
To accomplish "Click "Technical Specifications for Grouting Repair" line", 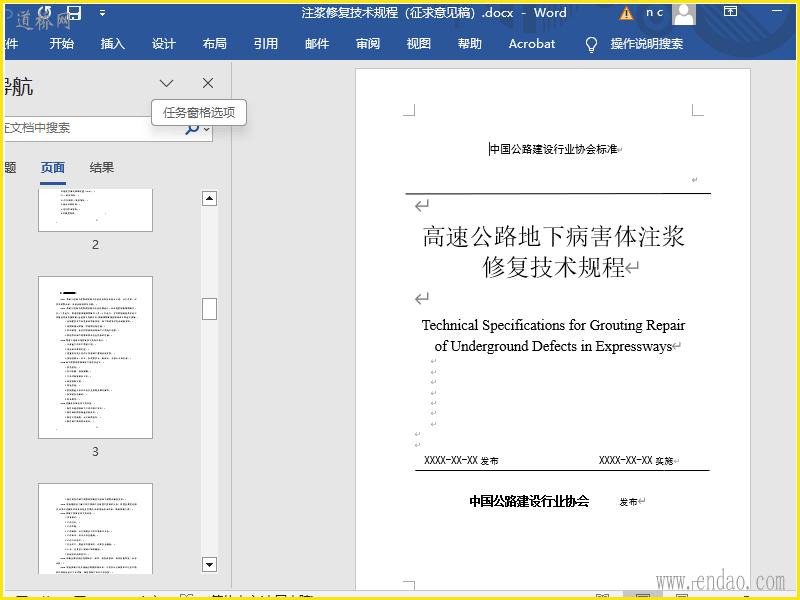I will click(x=554, y=325).
